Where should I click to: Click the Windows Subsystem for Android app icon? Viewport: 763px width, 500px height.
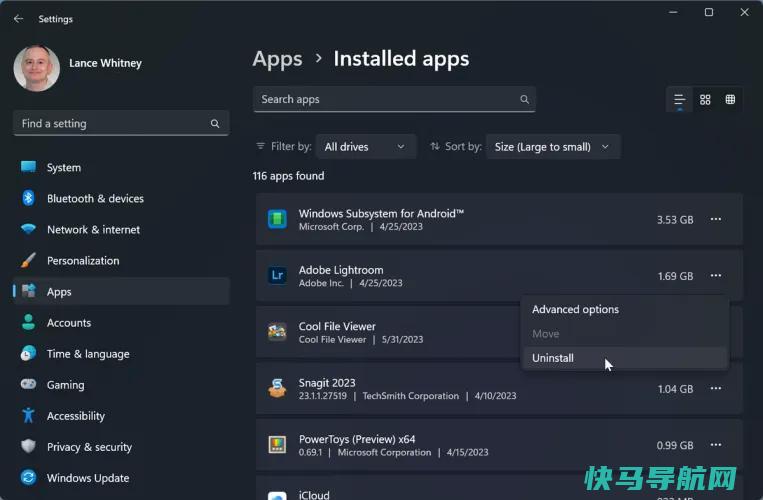pos(277,219)
